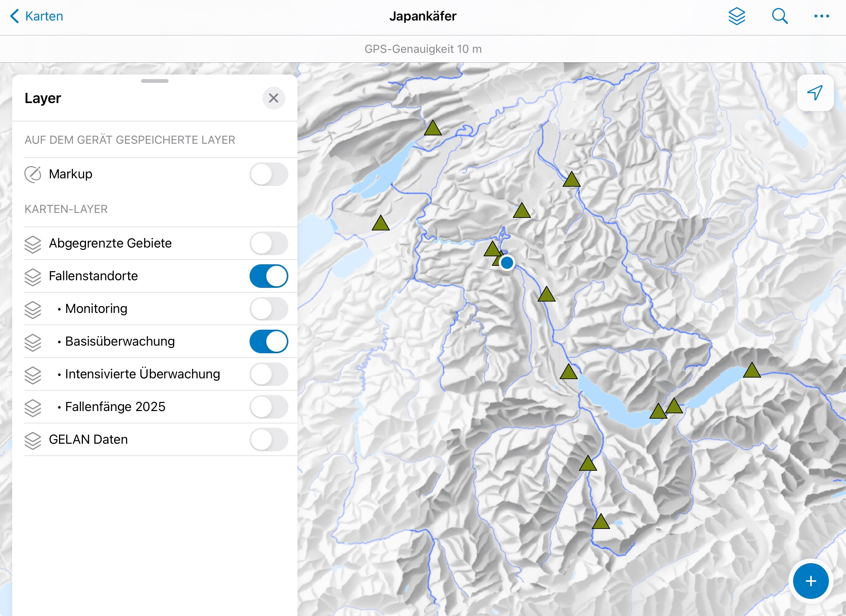The height and width of the screenshot is (616, 846).
Task: Tap the Markup pencil icon
Action: [33, 174]
